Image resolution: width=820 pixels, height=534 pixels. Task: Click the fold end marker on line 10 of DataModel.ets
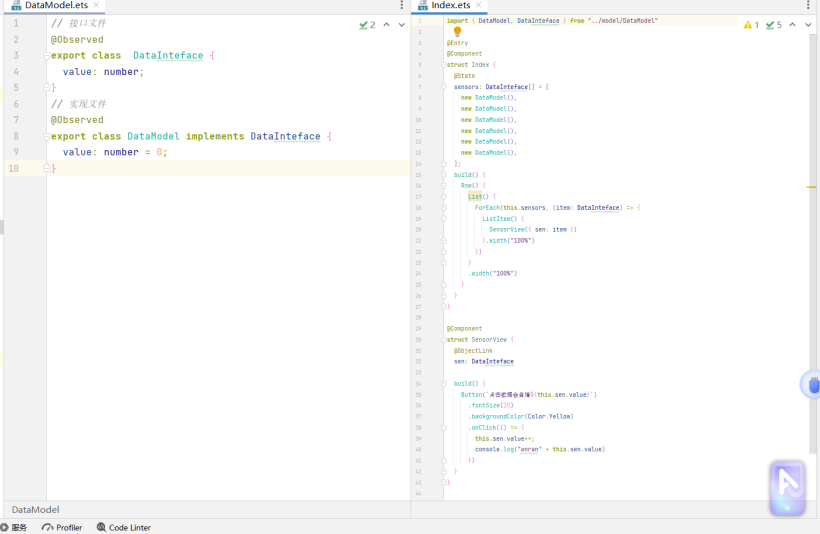(x=47, y=168)
